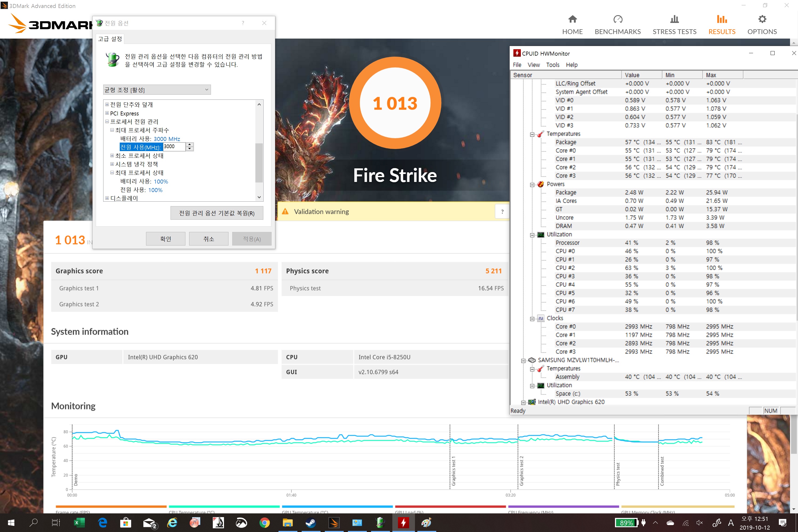Open HWMonitor Tools menu
This screenshot has height=532, width=798.
(552, 65)
